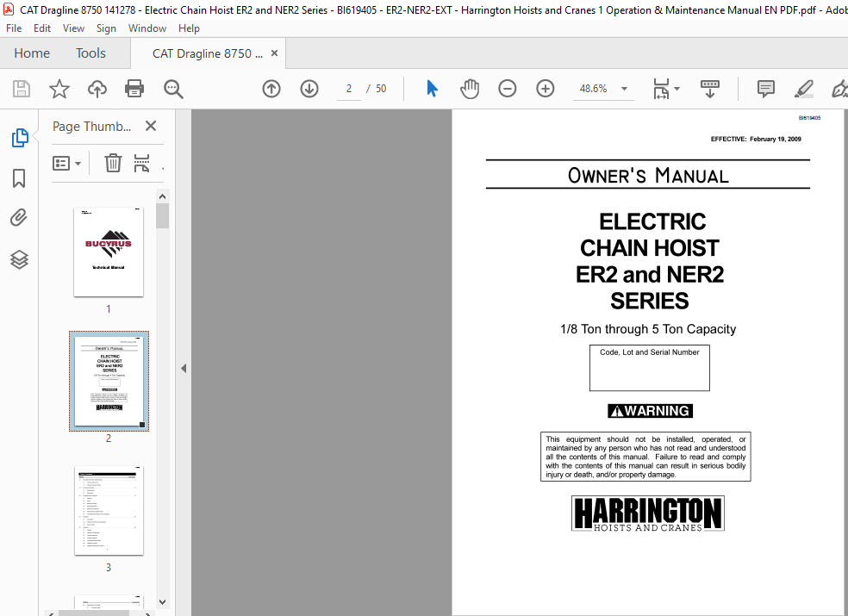Click the thumbnail panel scrollbar thumb
This screenshot has height=616, width=848.
[162, 215]
